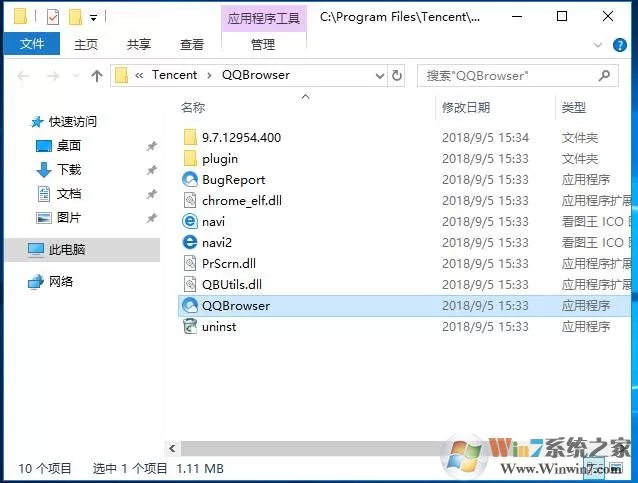Sort by the 类型 column header
The image size is (638, 483).
point(574,108)
